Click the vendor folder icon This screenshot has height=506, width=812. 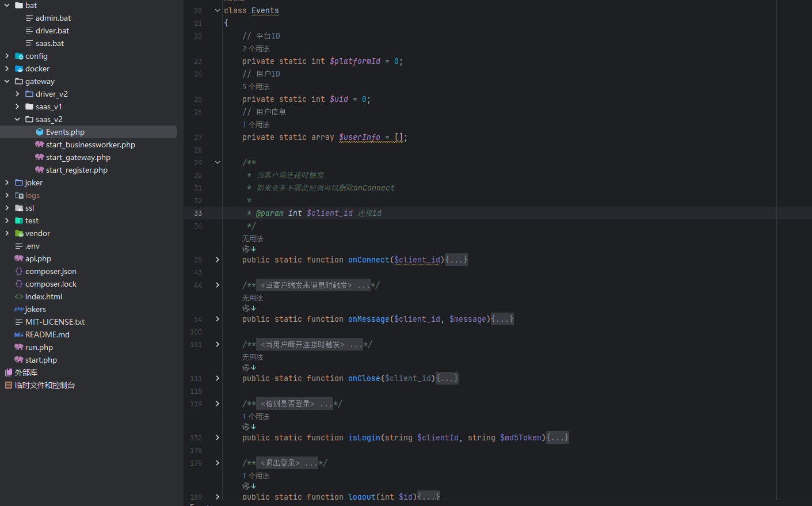pos(19,233)
